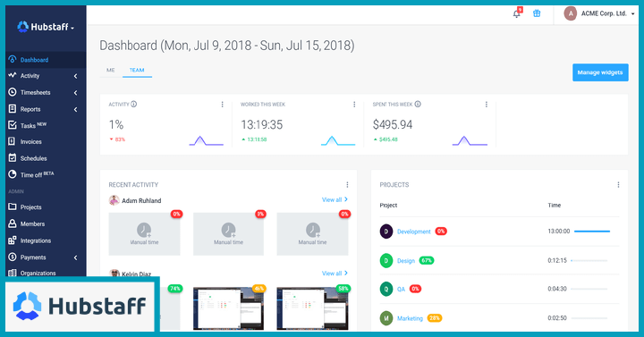This screenshot has height=337, width=644.
Task: Click the Design time progress bar
Action: click(589, 261)
